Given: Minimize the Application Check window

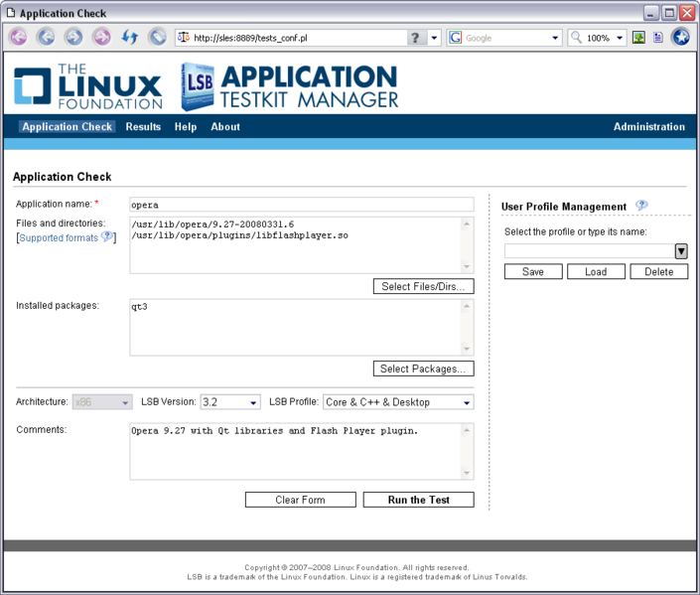Looking at the screenshot, I should click(651, 13).
